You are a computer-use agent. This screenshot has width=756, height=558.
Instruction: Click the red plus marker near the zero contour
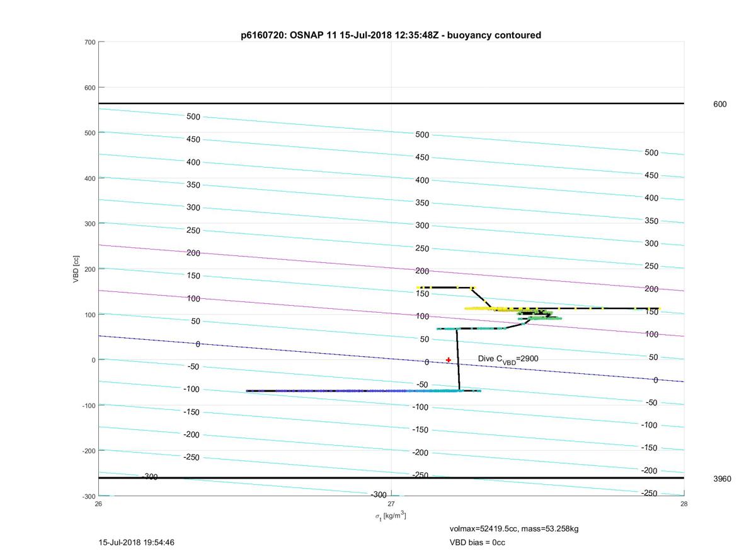point(449,360)
